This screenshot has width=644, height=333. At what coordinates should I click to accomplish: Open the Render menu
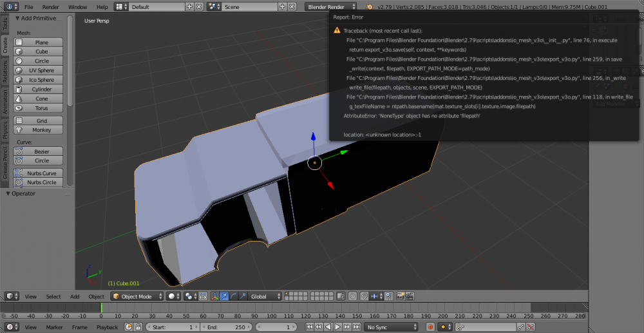[x=51, y=6]
